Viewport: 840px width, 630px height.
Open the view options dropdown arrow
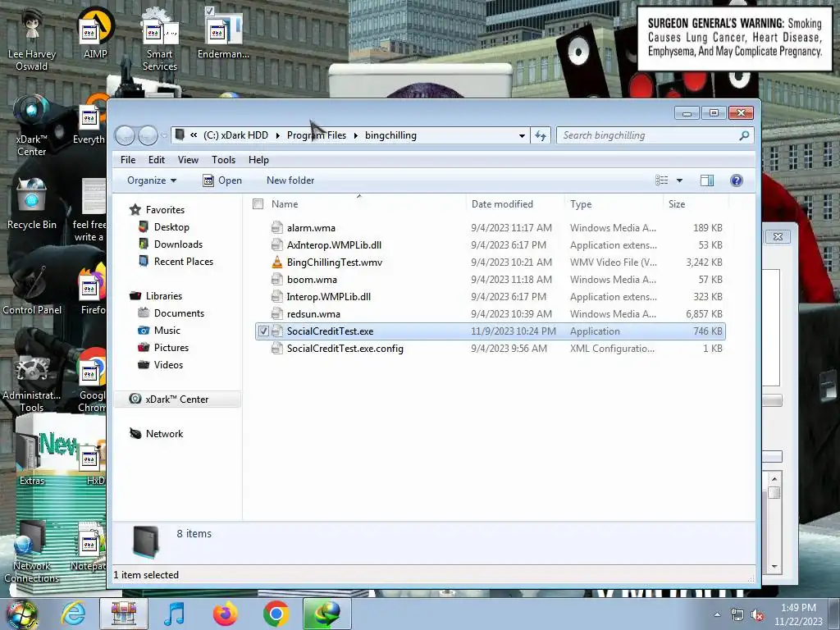pos(679,180)
